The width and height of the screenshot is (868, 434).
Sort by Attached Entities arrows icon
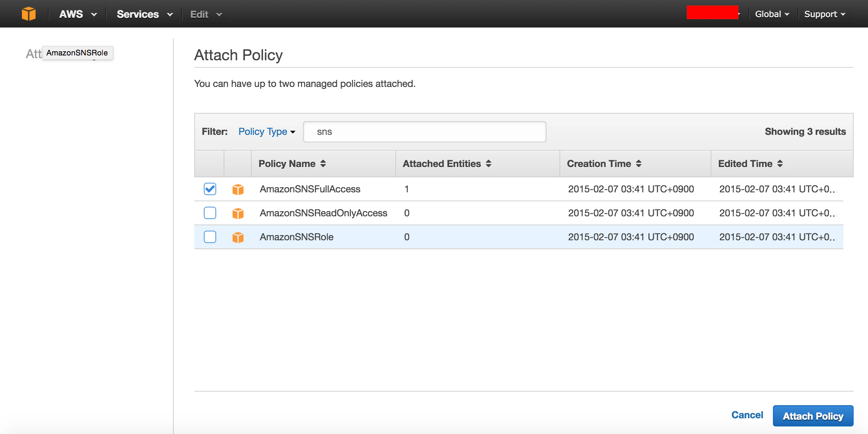tap(488, 164)
